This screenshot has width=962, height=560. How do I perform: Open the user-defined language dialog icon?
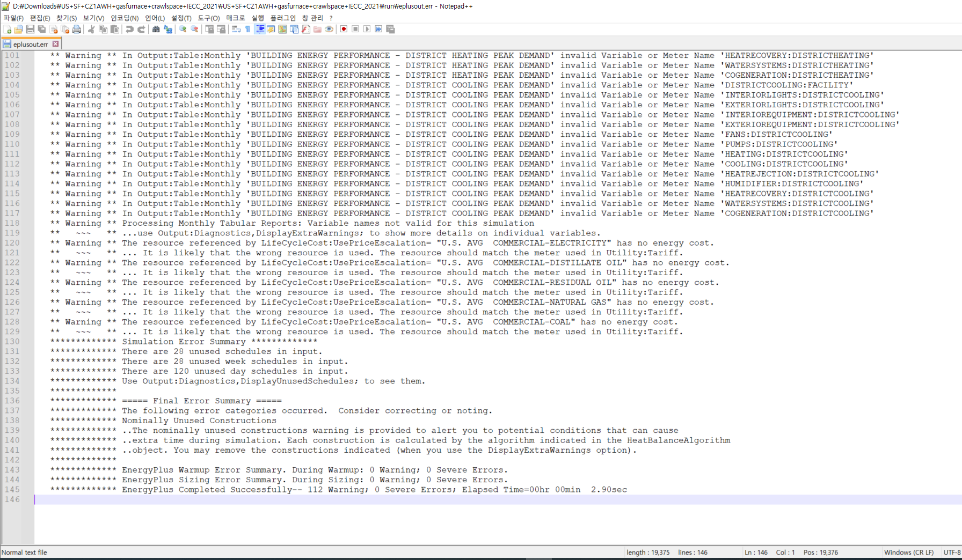[271, 29]
